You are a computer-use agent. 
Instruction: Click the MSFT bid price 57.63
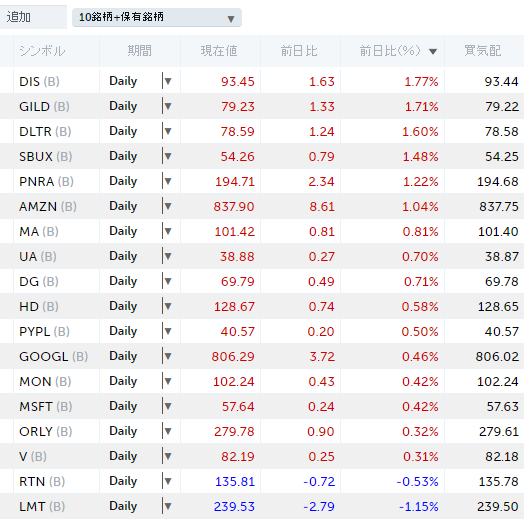(503, 406)
